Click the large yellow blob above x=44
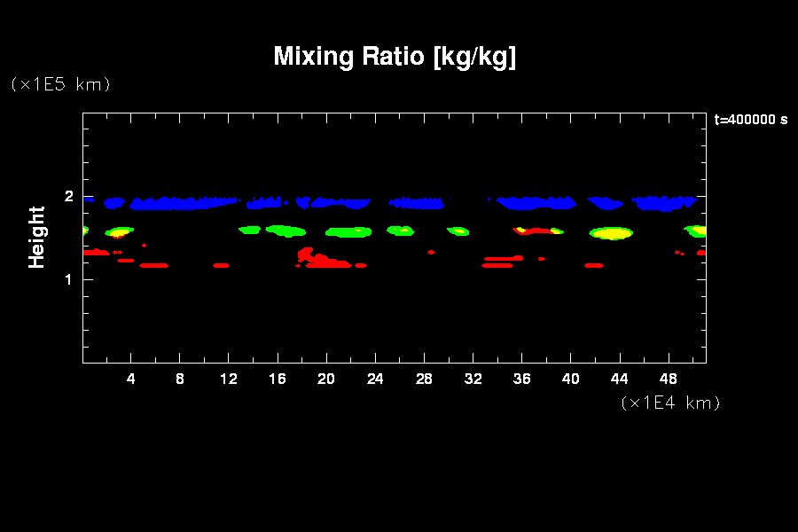Screen dimensions: 798x532 612,234
